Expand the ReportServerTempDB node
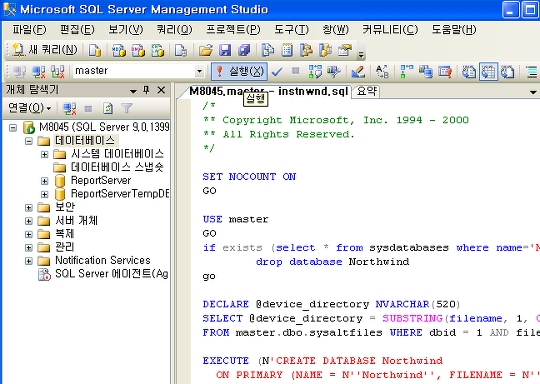This screenshot has height=384, width=540. tap(44, 194)
